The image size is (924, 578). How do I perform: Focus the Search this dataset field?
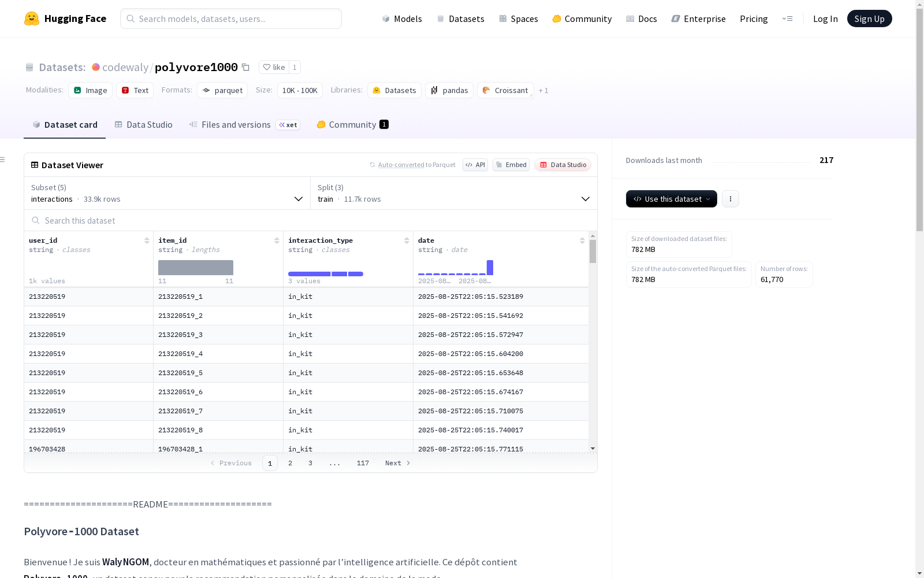tap(311, 220)
